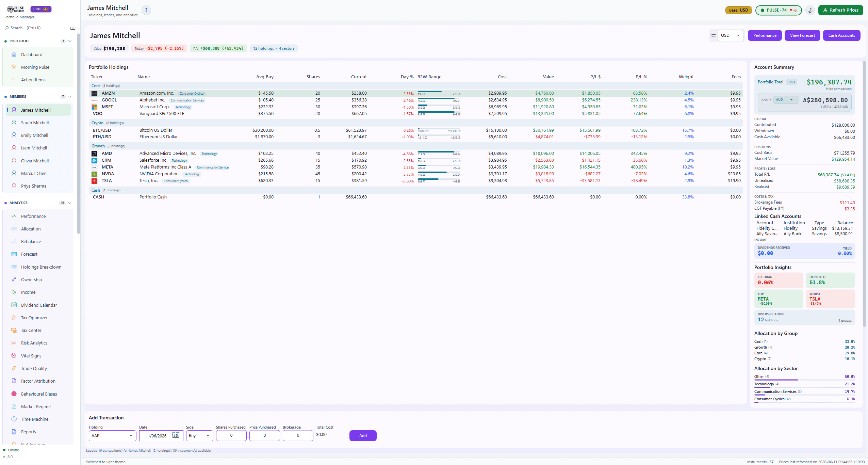This screenshot has width=868, height=465.
Task: Click the Rebalance arrows icon
Action: coord(14,241)
